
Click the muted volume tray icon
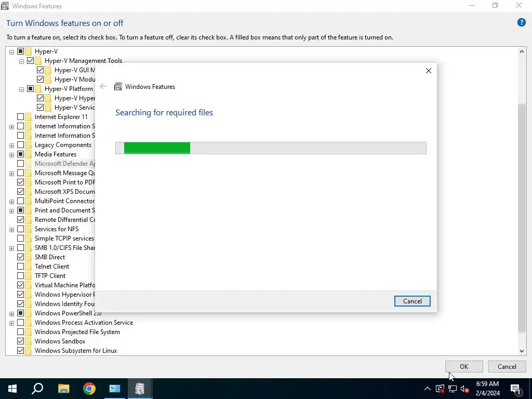(x=465, y=389)
